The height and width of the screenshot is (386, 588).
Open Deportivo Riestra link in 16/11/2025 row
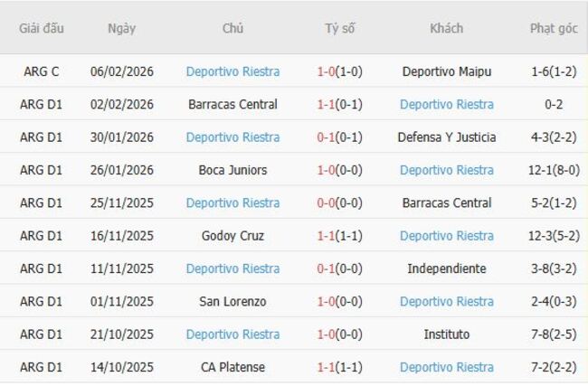tap(447, 236)
